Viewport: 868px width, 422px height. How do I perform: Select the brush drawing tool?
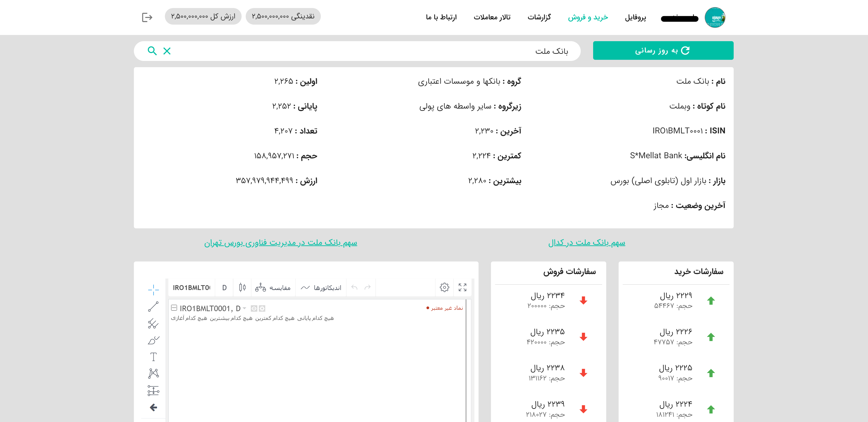pyautogui.click(x=153, y=340)
